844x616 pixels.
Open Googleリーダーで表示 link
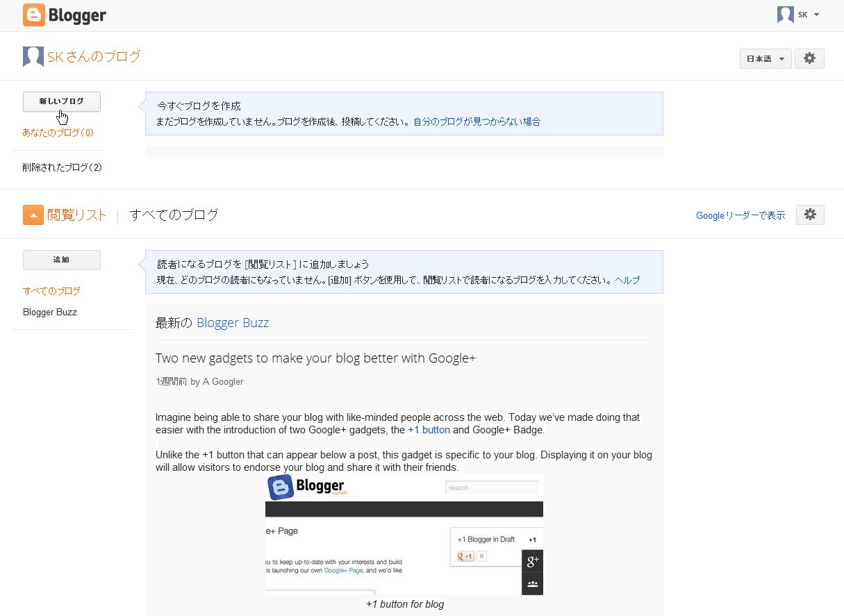(740, 216)
